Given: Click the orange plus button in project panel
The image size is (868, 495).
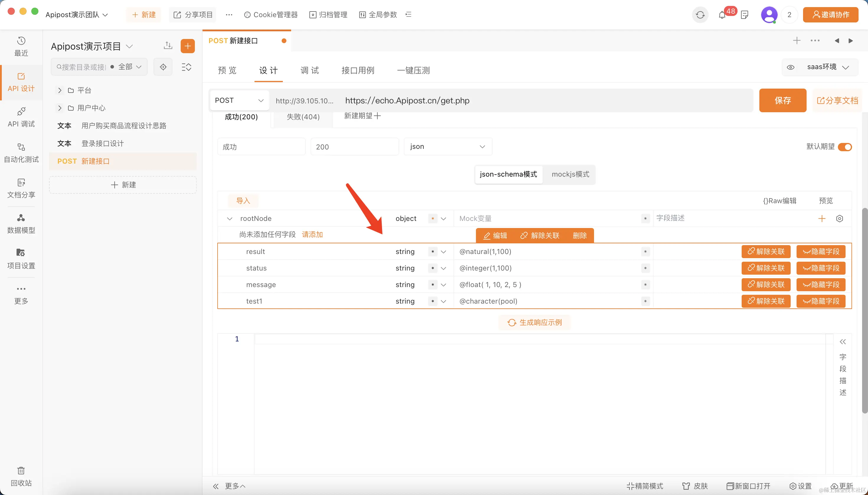Looking at the screenshot, I should (x=187, y=46).
